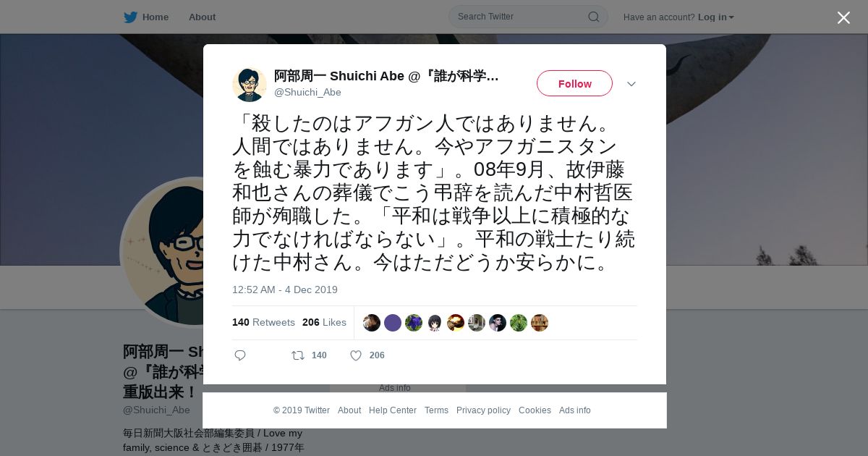Click the Twitter bird logo
Viewport: 868px width, 456px height.
click(x=130, y=17)
